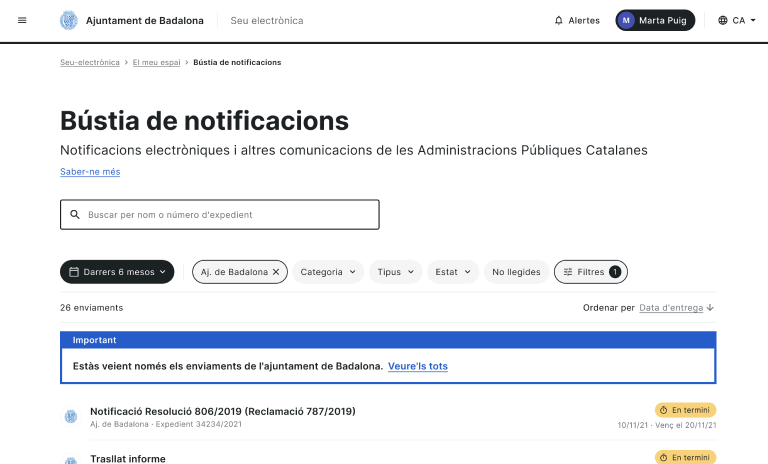The height and width of the screenshot is (464, 768).
Task: Click the 26 enviaments count
Action: [92, 308]
